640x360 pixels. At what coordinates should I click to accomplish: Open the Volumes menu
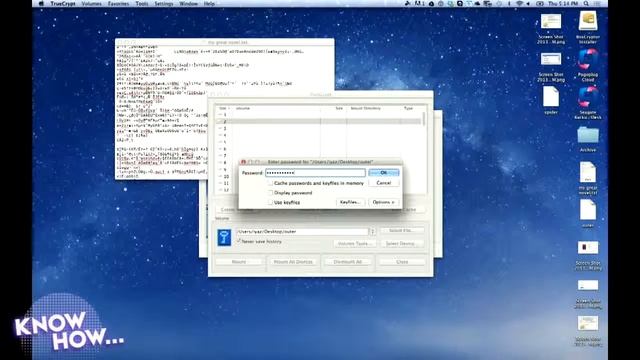pos(91,3)
